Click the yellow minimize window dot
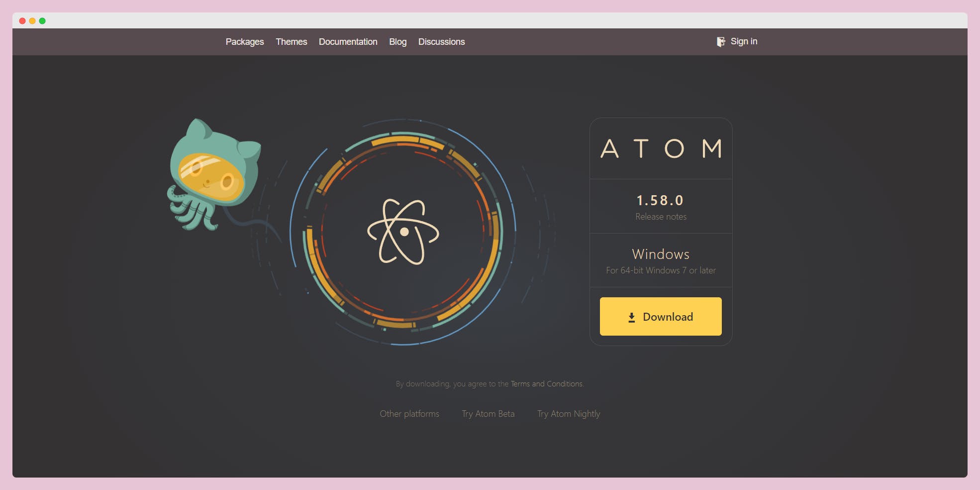 pos(32,21)
